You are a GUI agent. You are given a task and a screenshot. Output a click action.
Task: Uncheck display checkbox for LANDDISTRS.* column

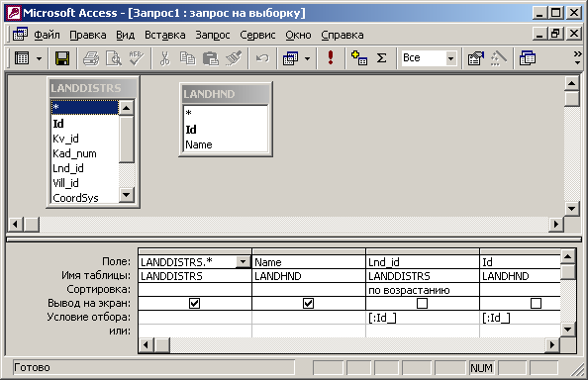(194, 303)
